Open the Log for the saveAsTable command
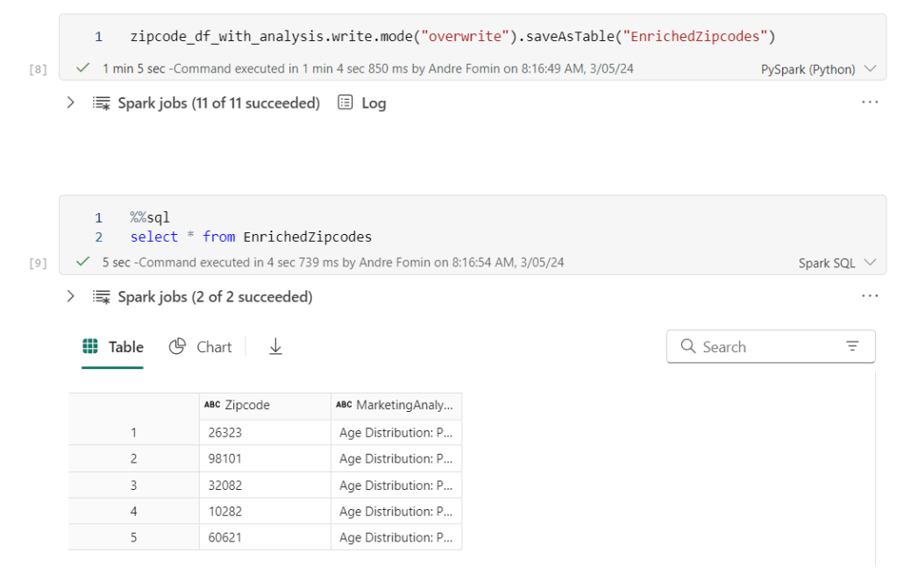The image size is (897, 588). click(360, 103)
